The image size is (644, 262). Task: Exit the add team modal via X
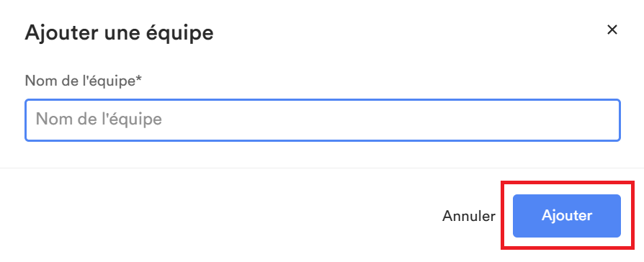pos(612,30)
